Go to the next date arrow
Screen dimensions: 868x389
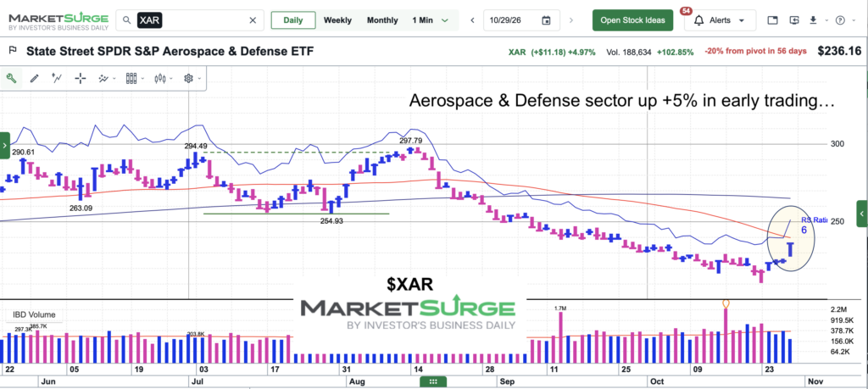[571, 20]
